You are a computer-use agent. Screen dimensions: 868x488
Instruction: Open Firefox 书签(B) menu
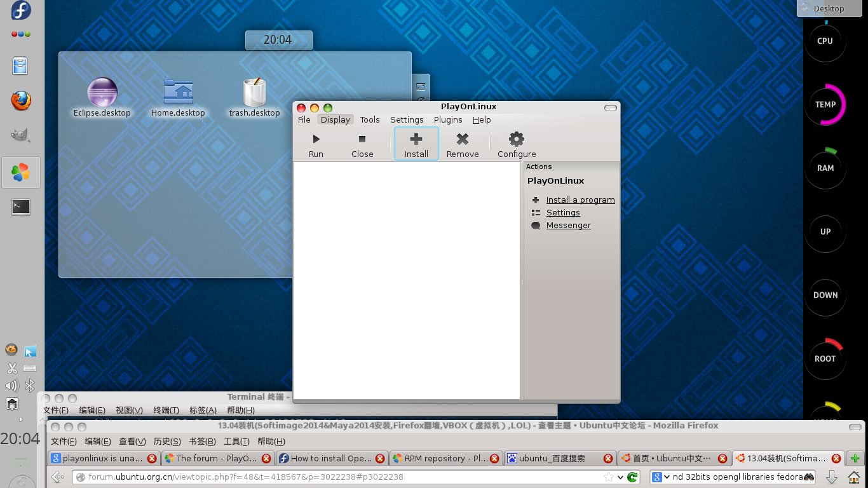click(x=201, y=441)
